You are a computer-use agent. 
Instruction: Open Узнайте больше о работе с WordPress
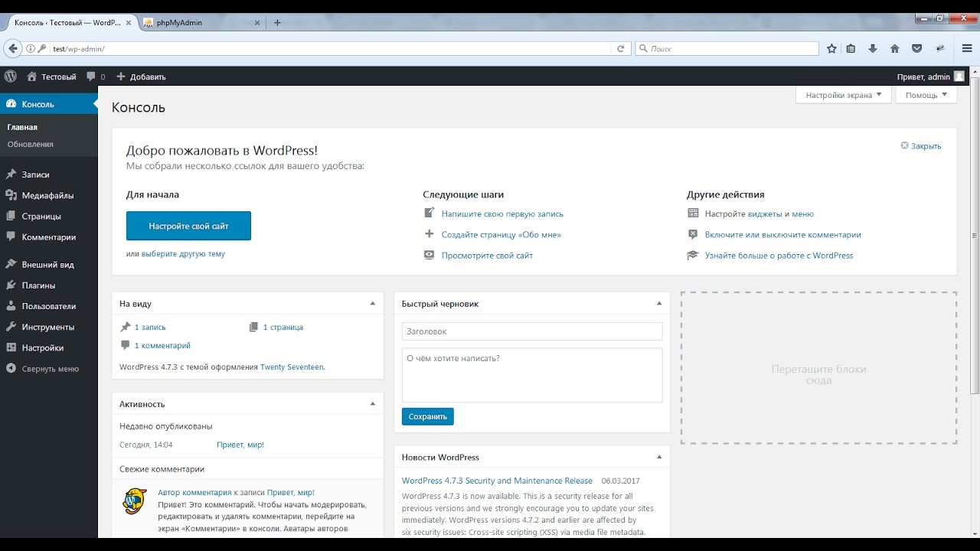pyautogui.click(x=779, y=255)
